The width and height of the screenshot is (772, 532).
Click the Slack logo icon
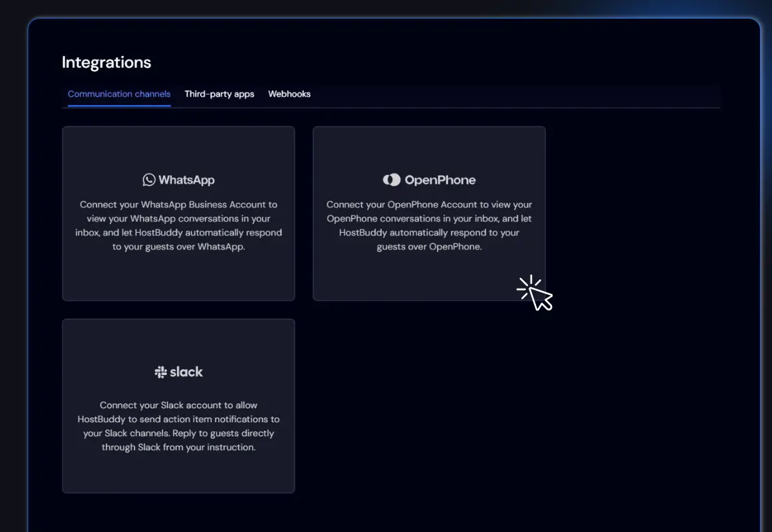point(160,372)
